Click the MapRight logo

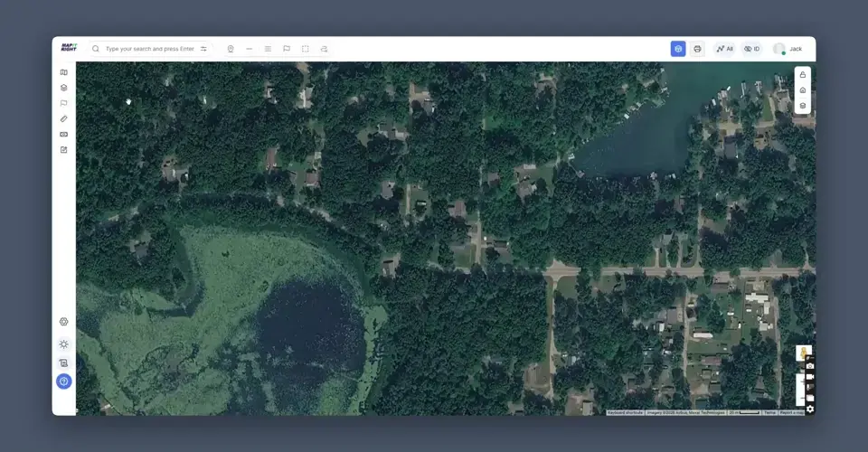pyautogui.click(x=69, y=48)
